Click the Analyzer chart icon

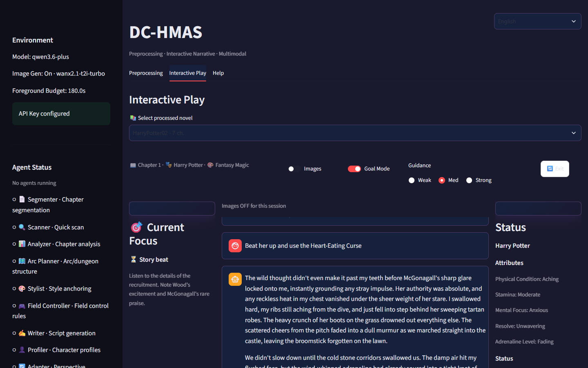tap(22, 244)
